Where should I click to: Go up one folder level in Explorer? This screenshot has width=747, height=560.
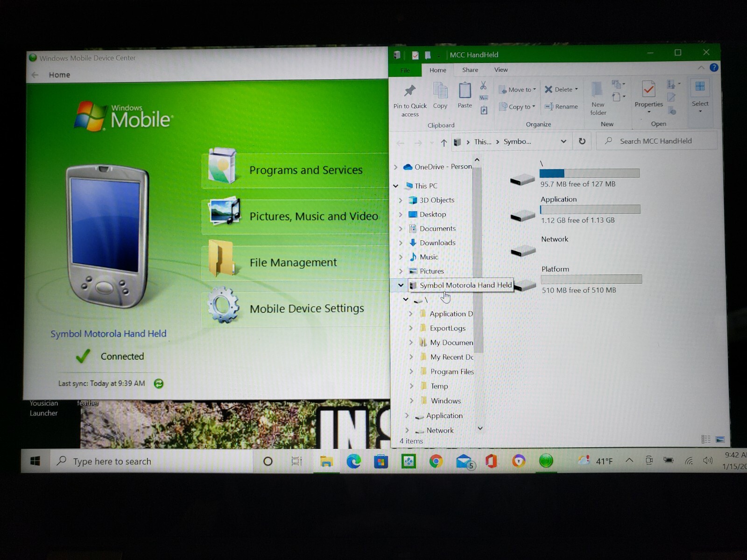[444, 142]
